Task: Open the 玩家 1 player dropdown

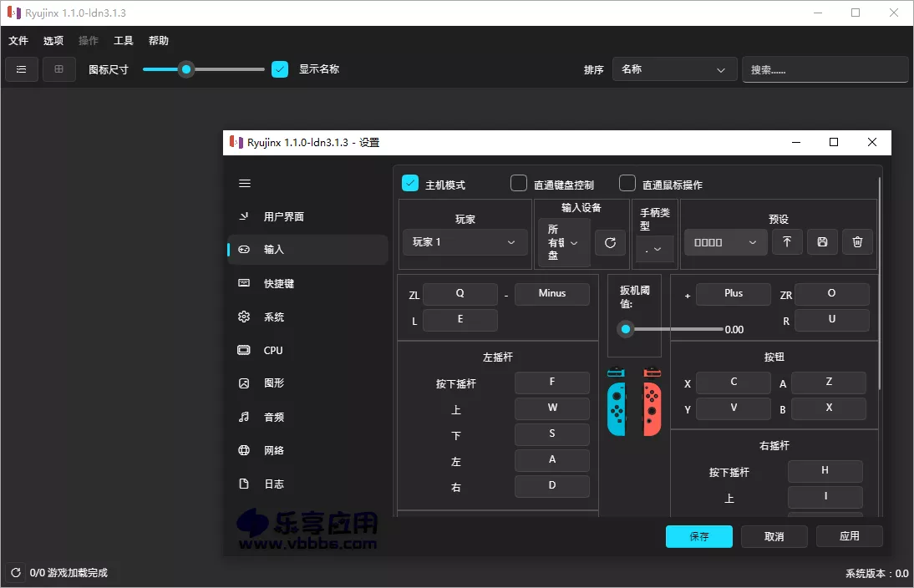Action: tap(465, 241)
